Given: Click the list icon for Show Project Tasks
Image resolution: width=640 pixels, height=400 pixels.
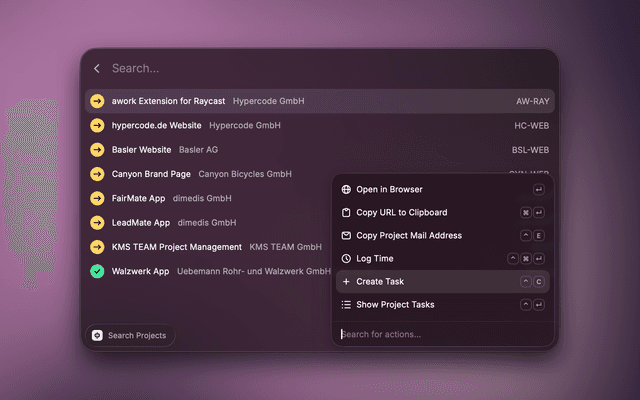Looking at the screenshot, I should 346,304.
